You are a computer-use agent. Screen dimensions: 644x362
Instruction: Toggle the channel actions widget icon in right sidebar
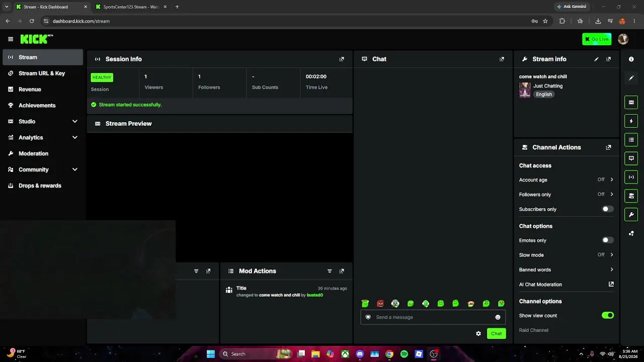coord(631,196)
